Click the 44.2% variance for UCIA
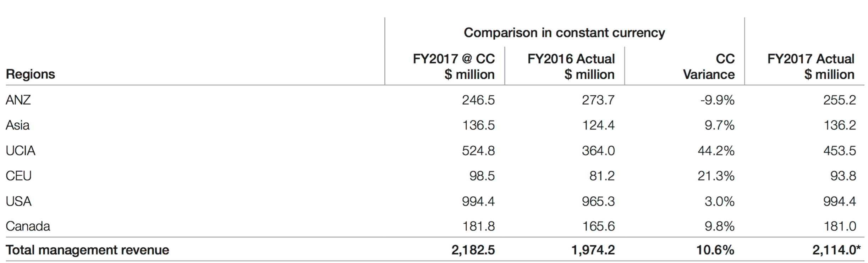 point(716,151)
